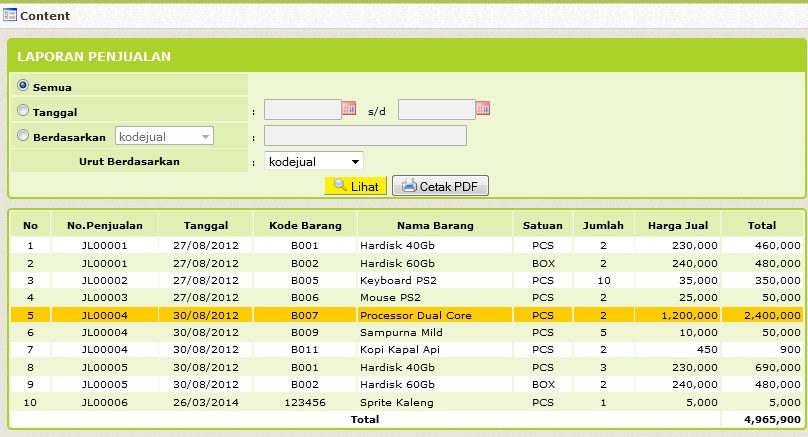Click the 1,200,000 price cell
Screen dimensions: 808x437
(678, 315)
